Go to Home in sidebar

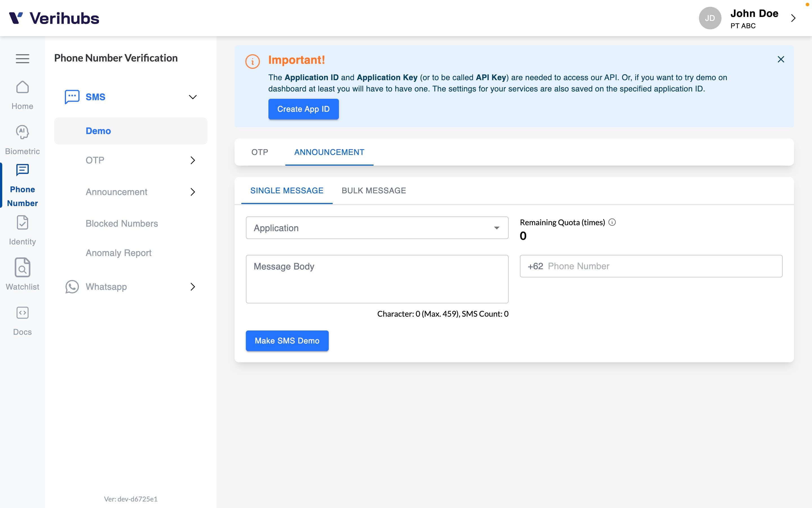[23, 95]
